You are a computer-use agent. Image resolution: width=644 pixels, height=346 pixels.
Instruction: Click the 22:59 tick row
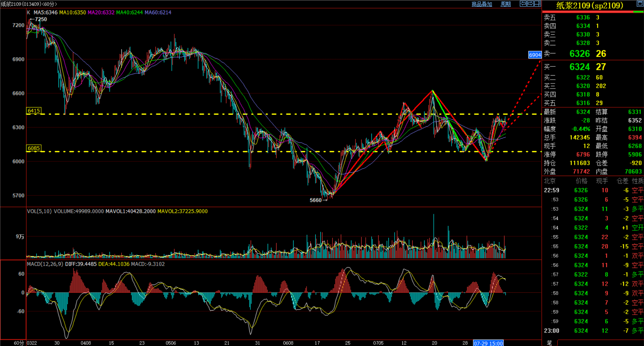[593, 190]
